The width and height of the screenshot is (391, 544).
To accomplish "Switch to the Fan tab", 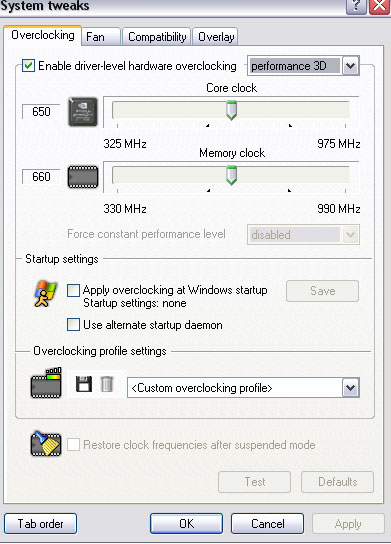I will 101,37.
